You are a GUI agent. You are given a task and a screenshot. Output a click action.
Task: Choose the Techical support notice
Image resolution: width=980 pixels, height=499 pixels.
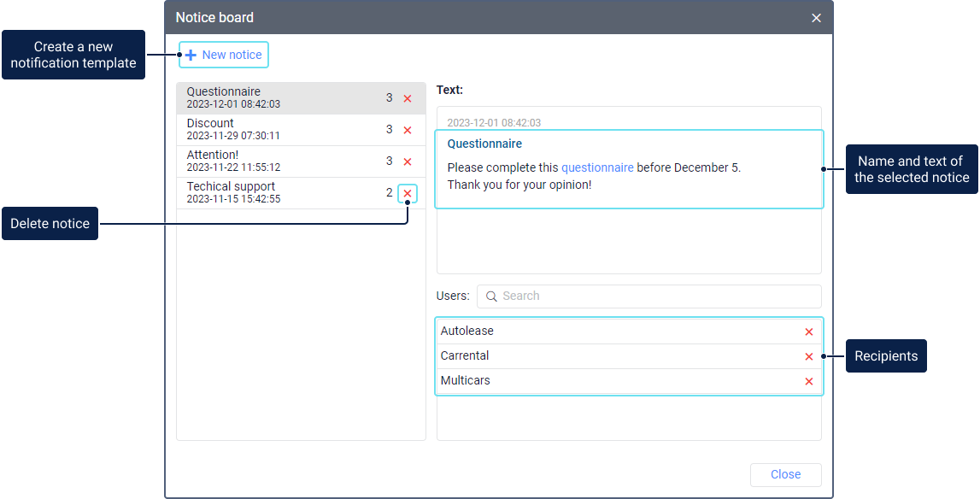pyautogui.click(x=273, y=193)
